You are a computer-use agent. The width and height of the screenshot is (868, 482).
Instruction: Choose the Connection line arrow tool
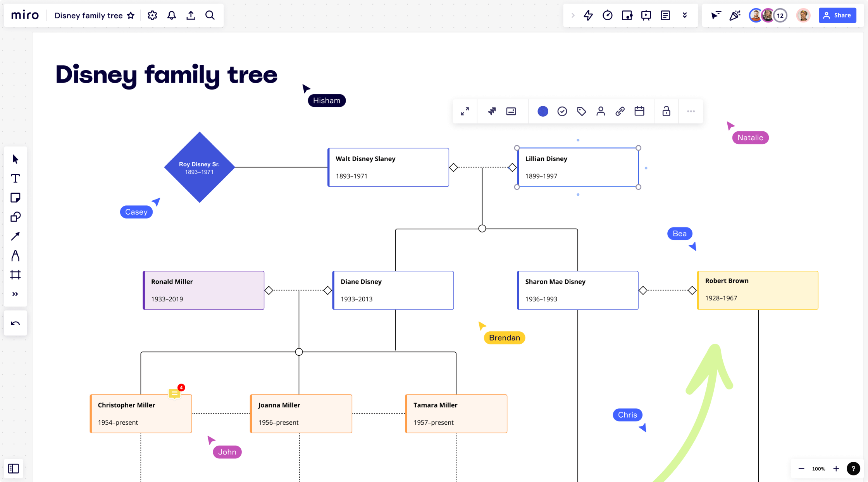pos(15,236)
